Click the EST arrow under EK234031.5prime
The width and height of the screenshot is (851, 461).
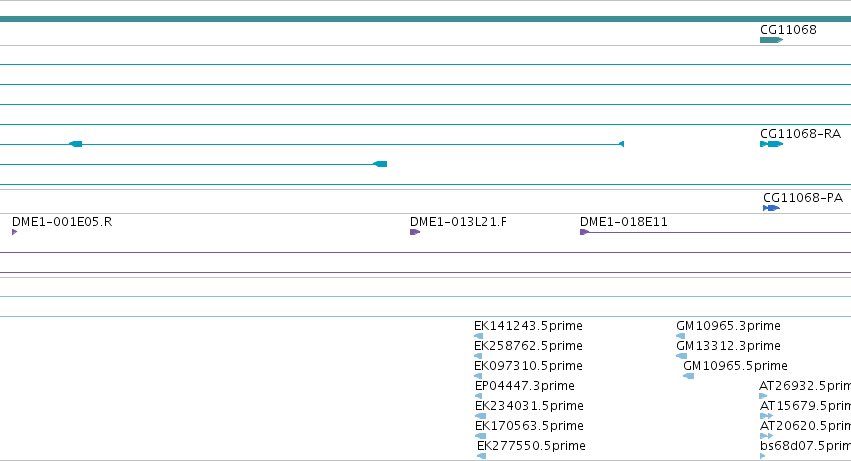coord(480,416)
